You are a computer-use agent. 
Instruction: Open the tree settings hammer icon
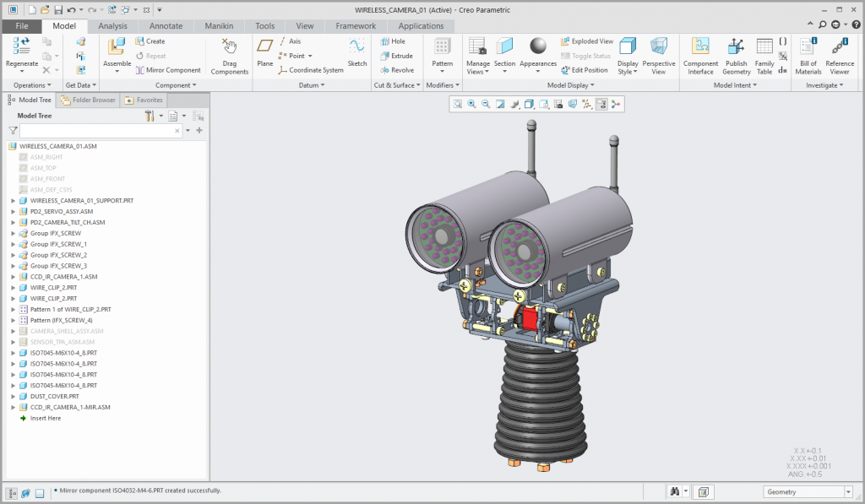[150, 116]
